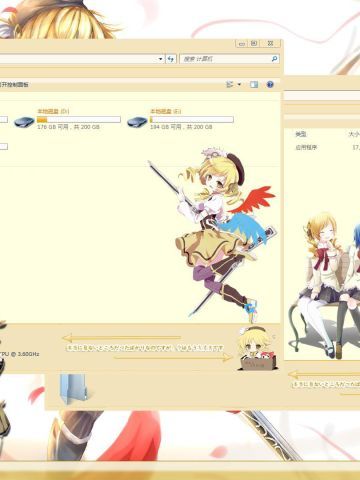Select the local disk (D:) drive icon
The width and height of the screenshot is (360, 480).
coord(24,122)
